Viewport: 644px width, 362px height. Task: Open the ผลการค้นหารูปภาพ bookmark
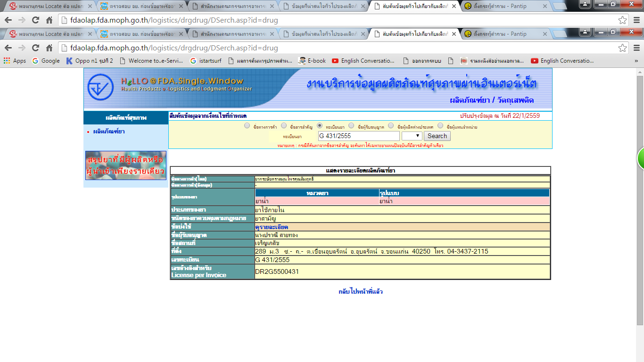coord(260,61)
